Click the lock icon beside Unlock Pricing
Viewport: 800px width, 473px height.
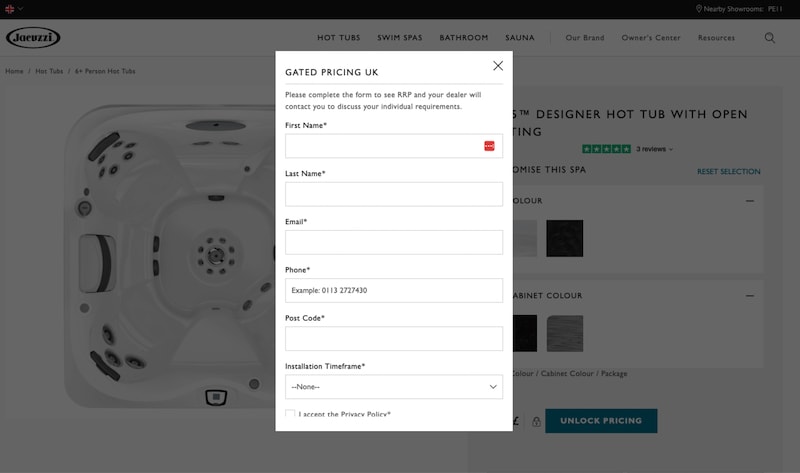click(536, 421)
